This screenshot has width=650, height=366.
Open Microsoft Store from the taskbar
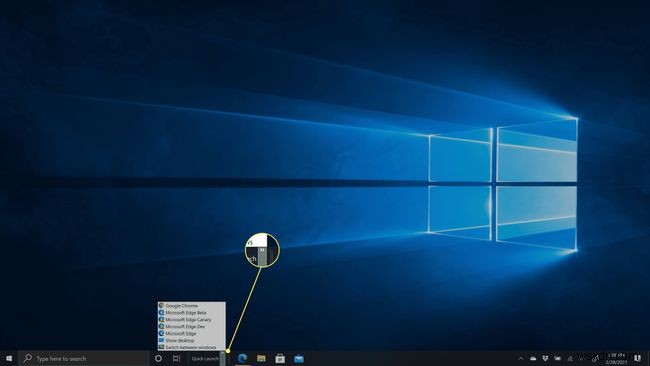click(280, 359)
